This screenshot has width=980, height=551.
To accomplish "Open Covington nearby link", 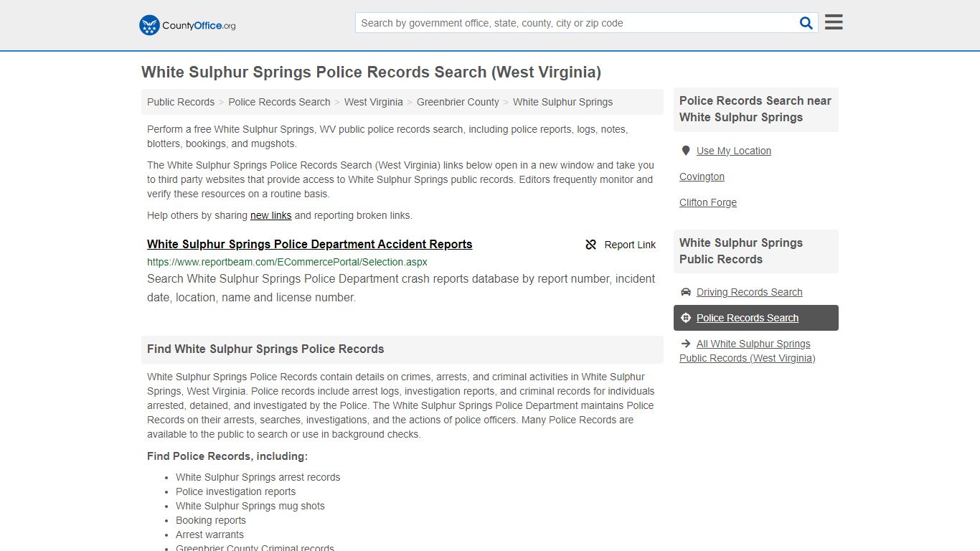I will 702,176.
